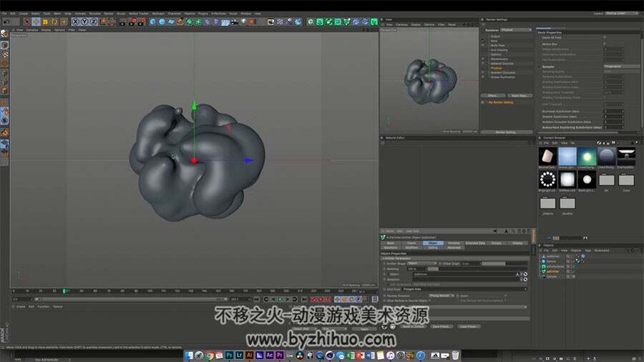Open Object Manager Tags menu
The height and width of the screenshot is (362, 644).
tap(587, 250)
